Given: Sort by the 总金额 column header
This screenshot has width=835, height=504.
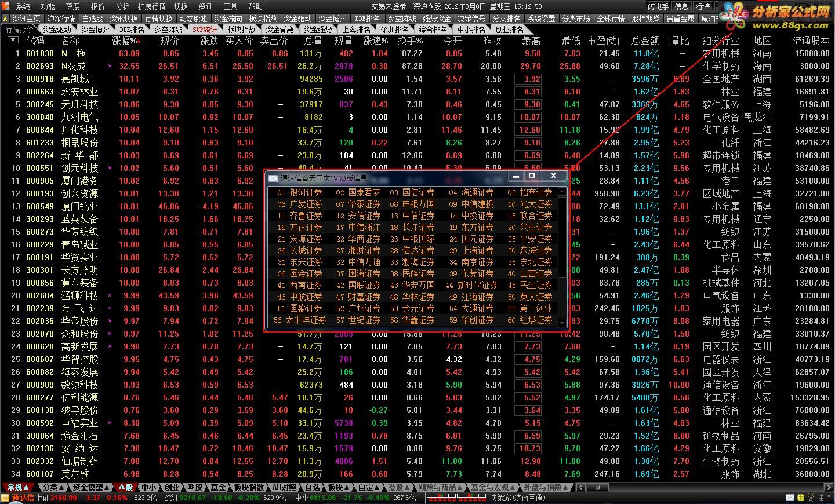Looking at the screenshot, I should tap(645, 41).
